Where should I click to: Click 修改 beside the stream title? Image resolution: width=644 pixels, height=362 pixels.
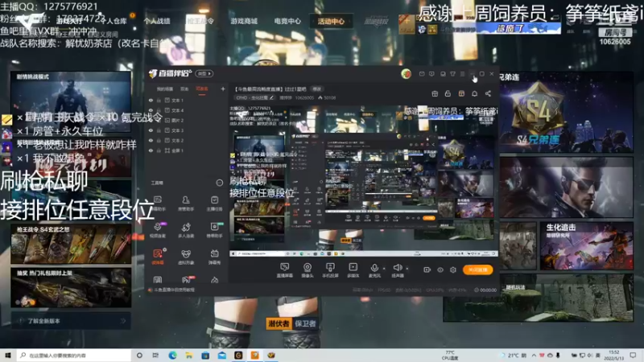tap(317, 88)
